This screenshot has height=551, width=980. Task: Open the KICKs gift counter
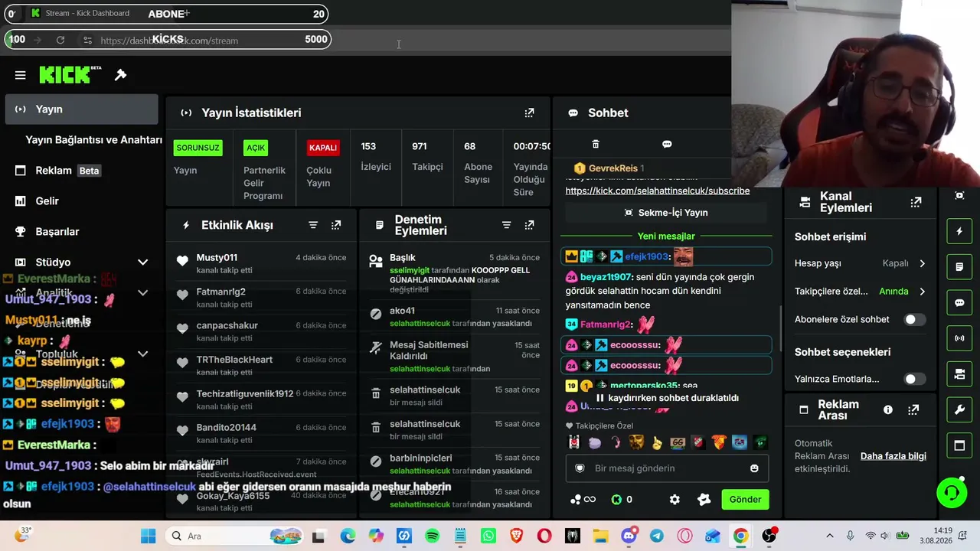[x=622, y=500]
